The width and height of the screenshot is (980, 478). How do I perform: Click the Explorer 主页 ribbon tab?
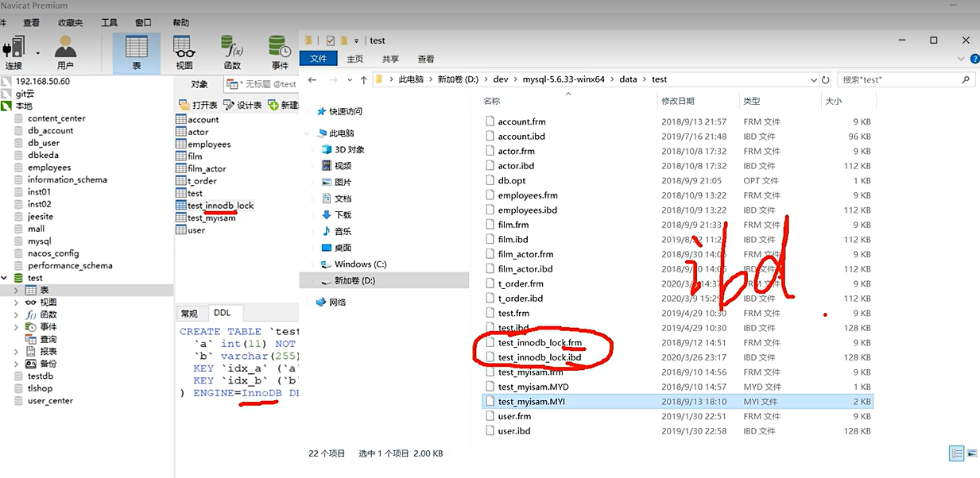[355, 59]
